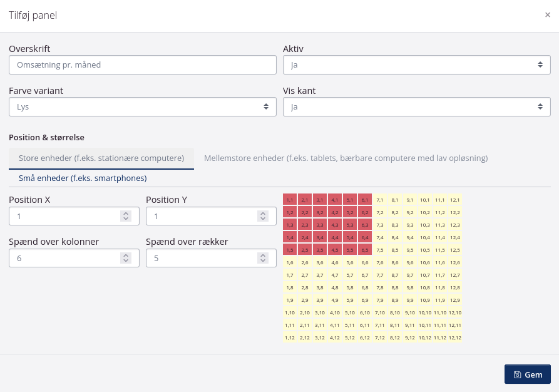The height and width of the screenshot is (392, 559).
Task: Select red grid cell 6,5
Action: click(x=365, y=250)
